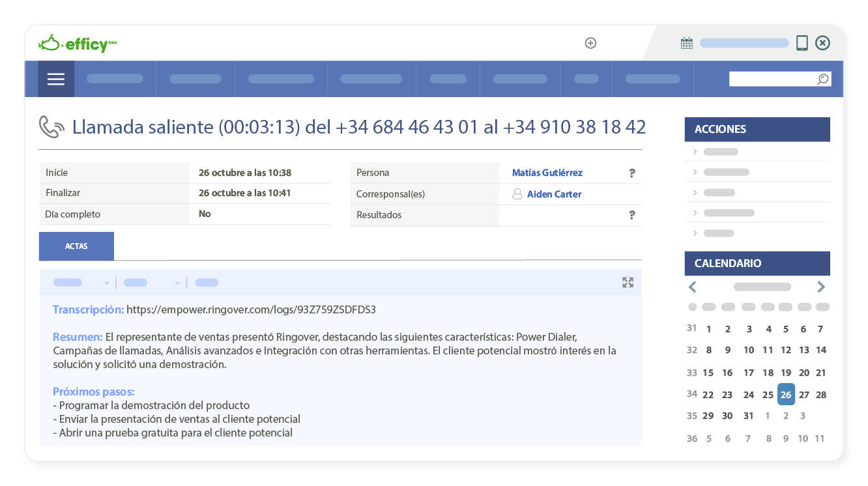
Task: Open the main hamburger menu
Action: (x=55, y=79)
